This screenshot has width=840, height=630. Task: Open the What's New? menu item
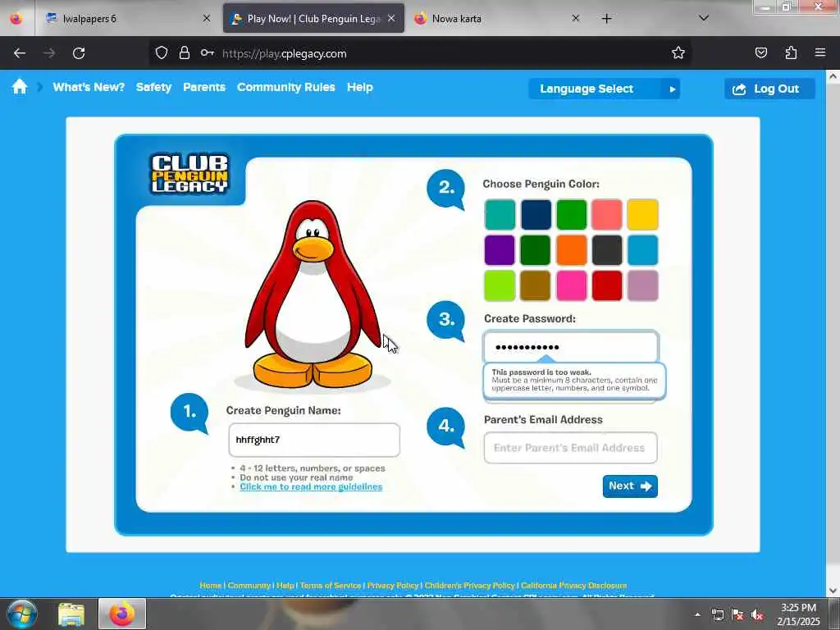[89, 87]
